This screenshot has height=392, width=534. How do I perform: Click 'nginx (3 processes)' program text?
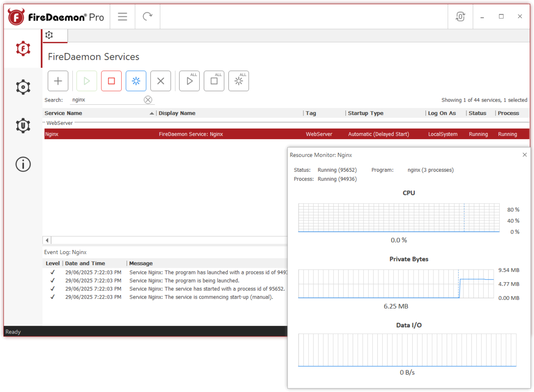point(431,170)
